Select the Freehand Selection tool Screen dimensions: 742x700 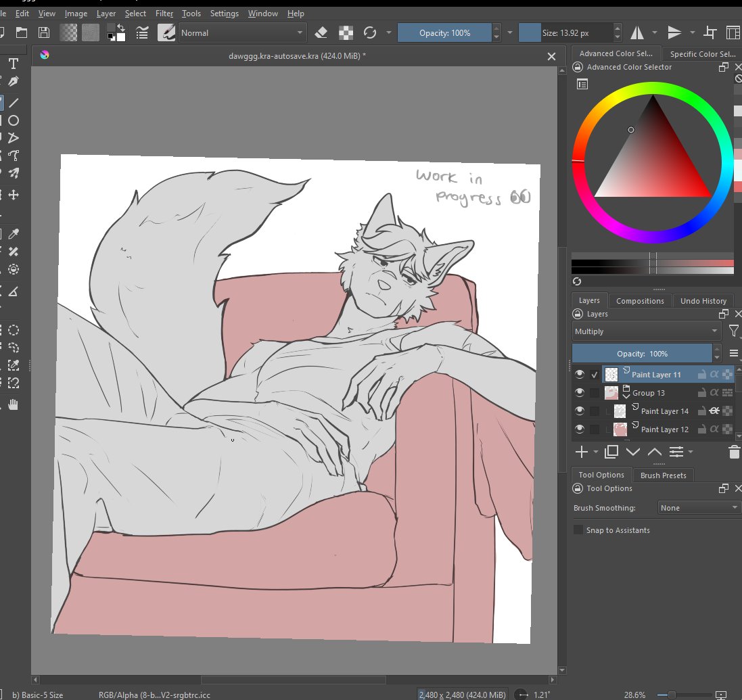point(14,348)
